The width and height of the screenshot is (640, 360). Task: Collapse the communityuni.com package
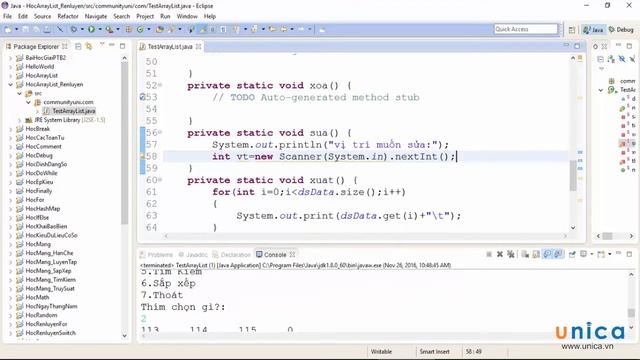pos(28,102)
